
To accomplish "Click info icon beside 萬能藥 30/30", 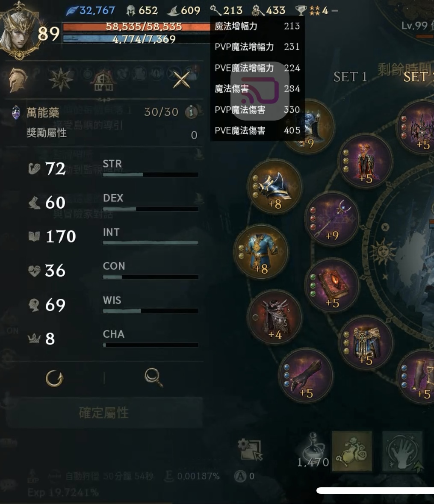I will point(191,112).
